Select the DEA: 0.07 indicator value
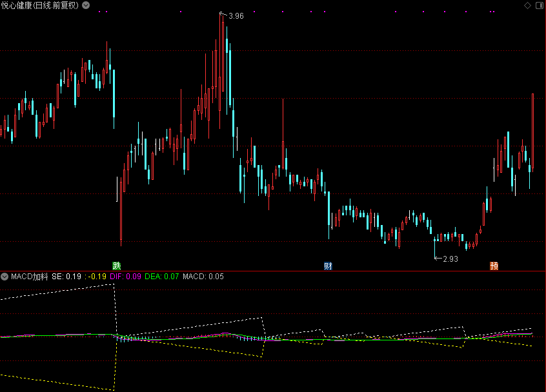This screenshot has width=546, height=392. [x=162, y=277]
